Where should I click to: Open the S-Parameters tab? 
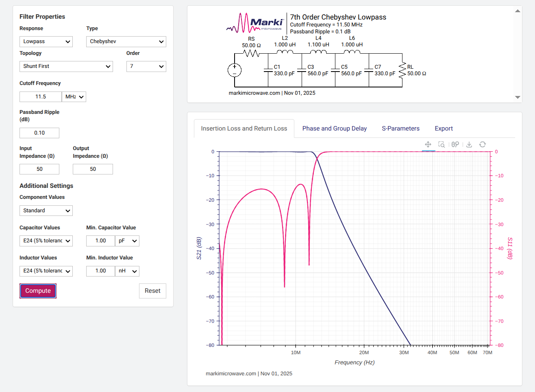pos(400,128)
